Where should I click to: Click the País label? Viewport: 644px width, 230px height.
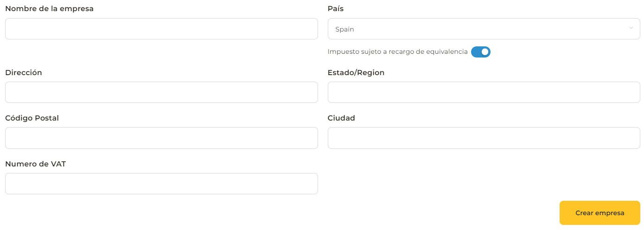point(335,9)
